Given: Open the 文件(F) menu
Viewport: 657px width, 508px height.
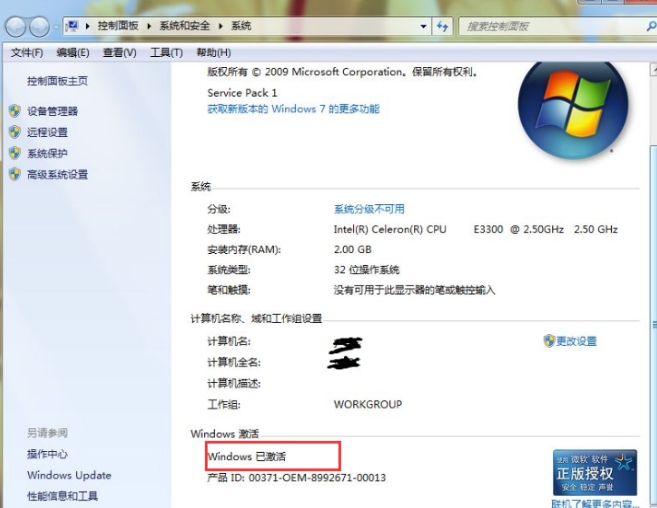Looking at the screenshot, I should click(x=27, y=53).
